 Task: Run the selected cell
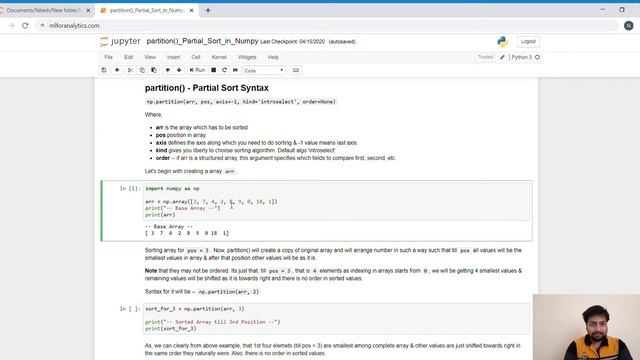(x=197, y=70)
